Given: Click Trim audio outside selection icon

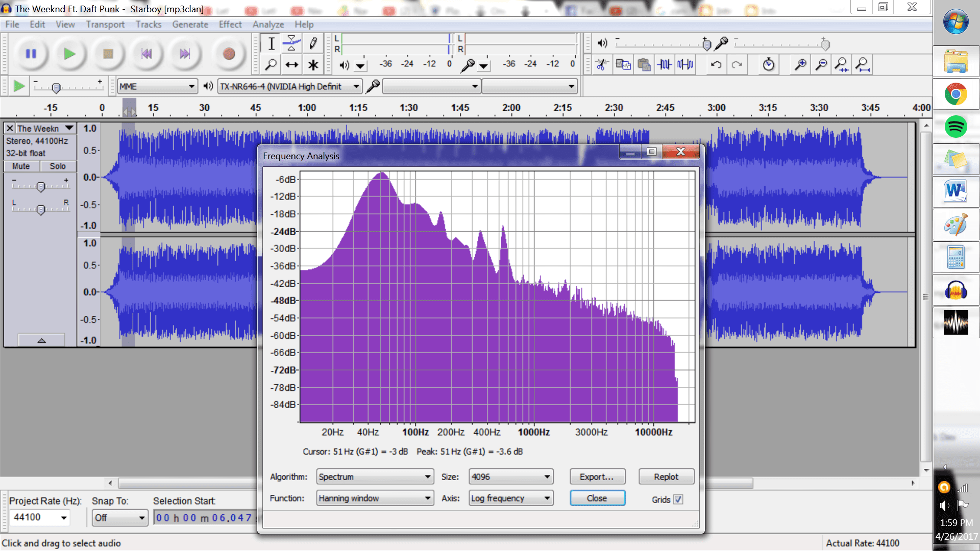Looking at the screenshot, I should (665, 65).
